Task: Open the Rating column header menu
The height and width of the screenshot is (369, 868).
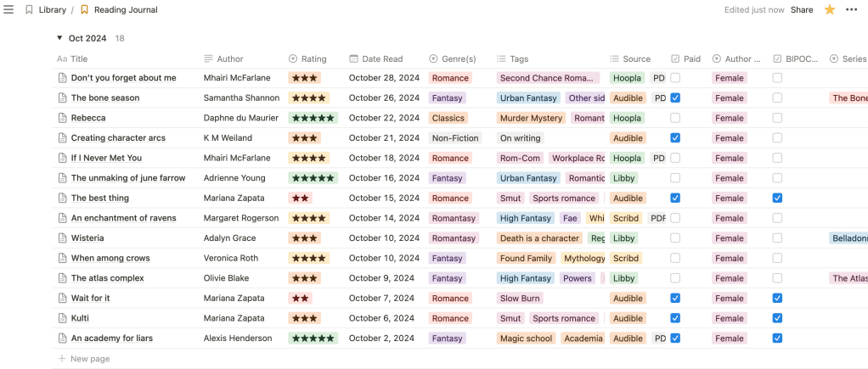Action: point(307,59)
